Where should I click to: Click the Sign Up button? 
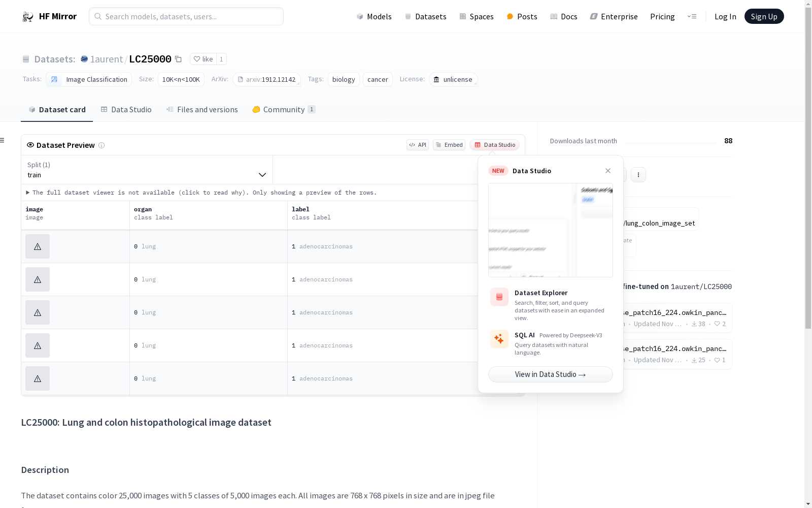tap(764, 16)
